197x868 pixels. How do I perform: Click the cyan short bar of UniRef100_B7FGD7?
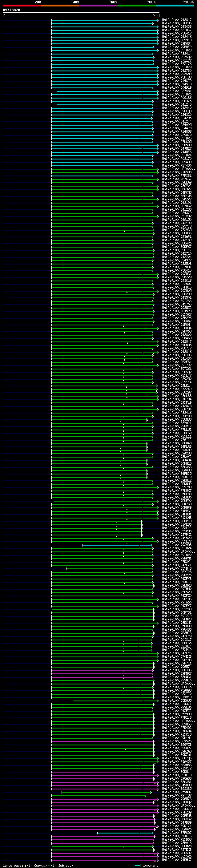(x=125, y=833)
